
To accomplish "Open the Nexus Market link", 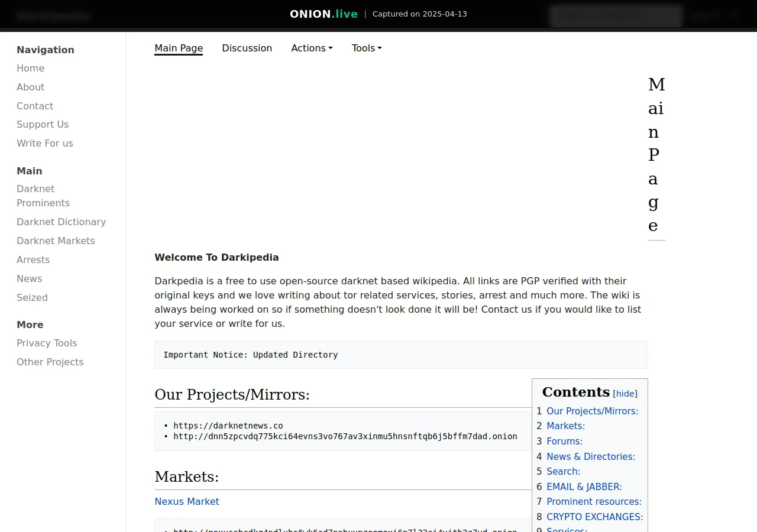I will click(187, 501).
